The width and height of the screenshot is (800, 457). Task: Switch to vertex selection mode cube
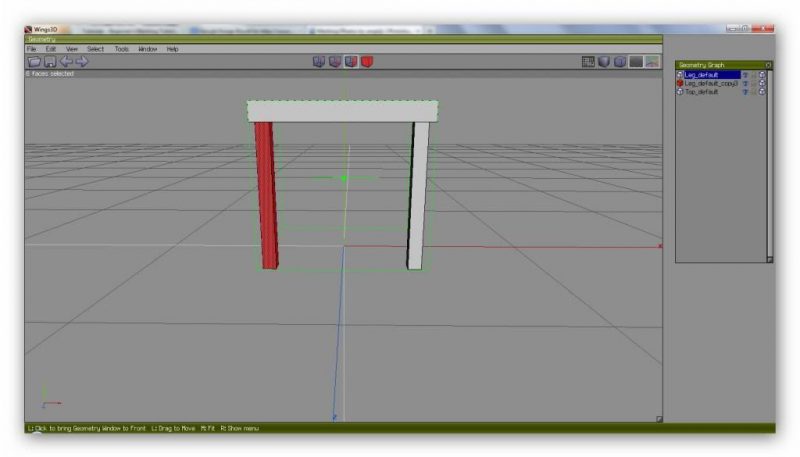319,62
